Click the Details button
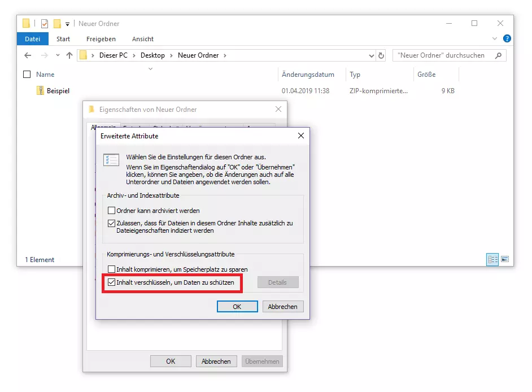The image size is (532, 392). click(278, 282)
